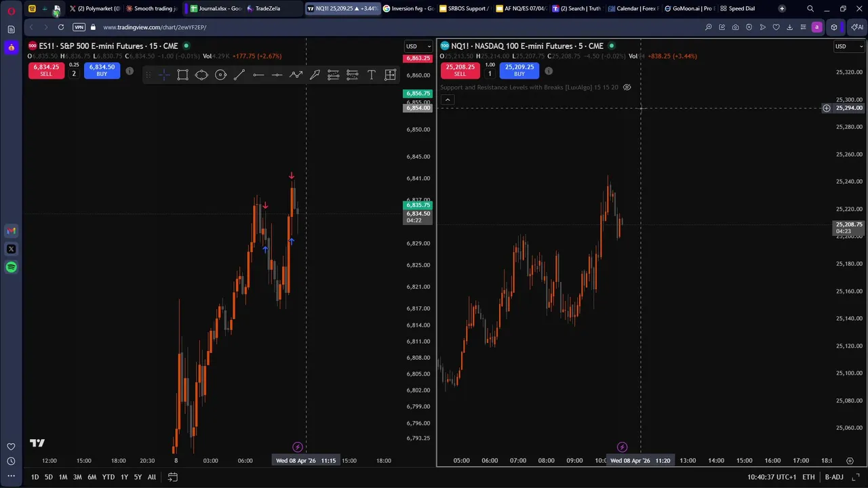Reload the page button
The image size is (868, 488).
click(x=61, y=27)
